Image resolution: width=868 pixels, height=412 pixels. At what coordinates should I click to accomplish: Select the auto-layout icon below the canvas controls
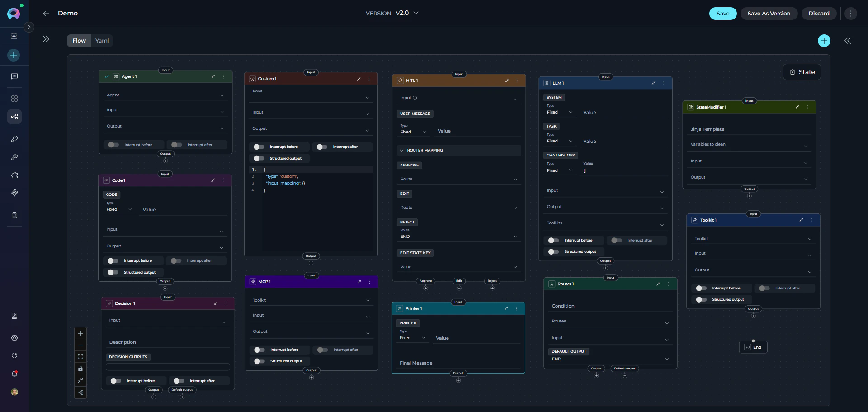(x=80, y=393)
